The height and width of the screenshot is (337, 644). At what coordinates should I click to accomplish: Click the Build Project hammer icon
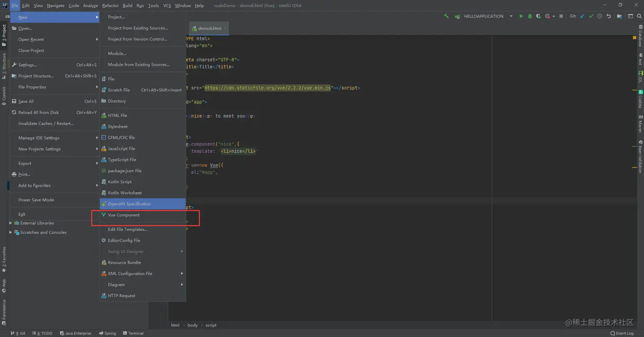pos(446,16)
